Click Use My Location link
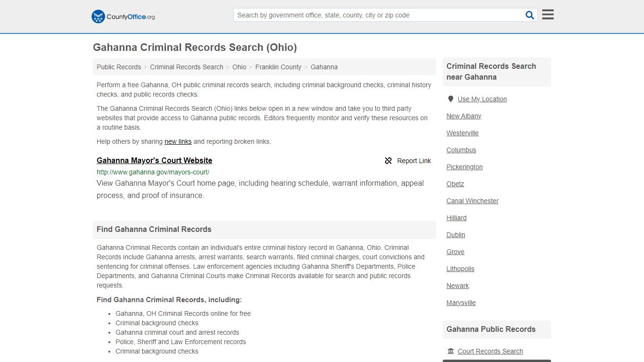The height and width of the screenshot is (362, 644). tap(482, 99)
